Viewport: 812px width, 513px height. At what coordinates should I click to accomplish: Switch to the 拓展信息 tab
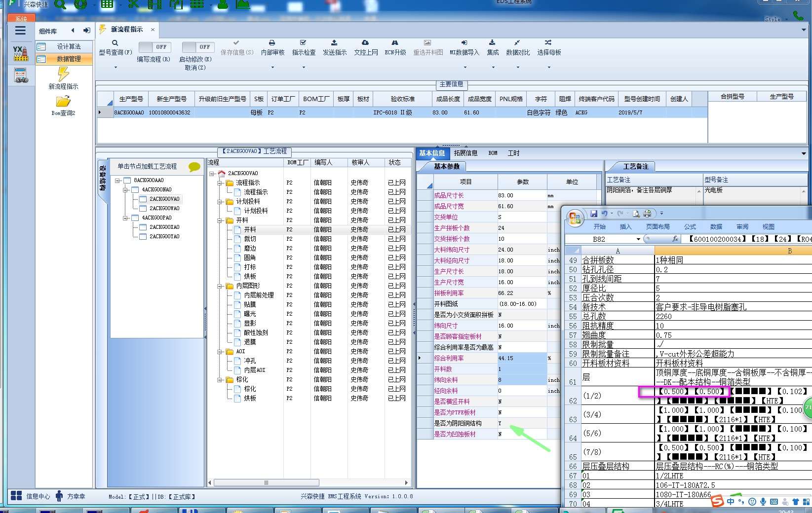point(465,153)
